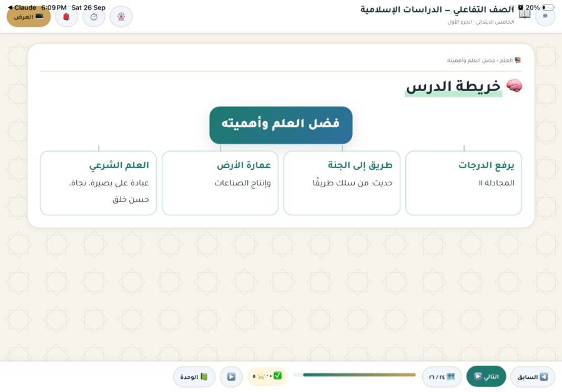The height and width of the screenshot is (392, 562).
Task: Click the books icon in breadcrumb
Action: click(518, 60)
